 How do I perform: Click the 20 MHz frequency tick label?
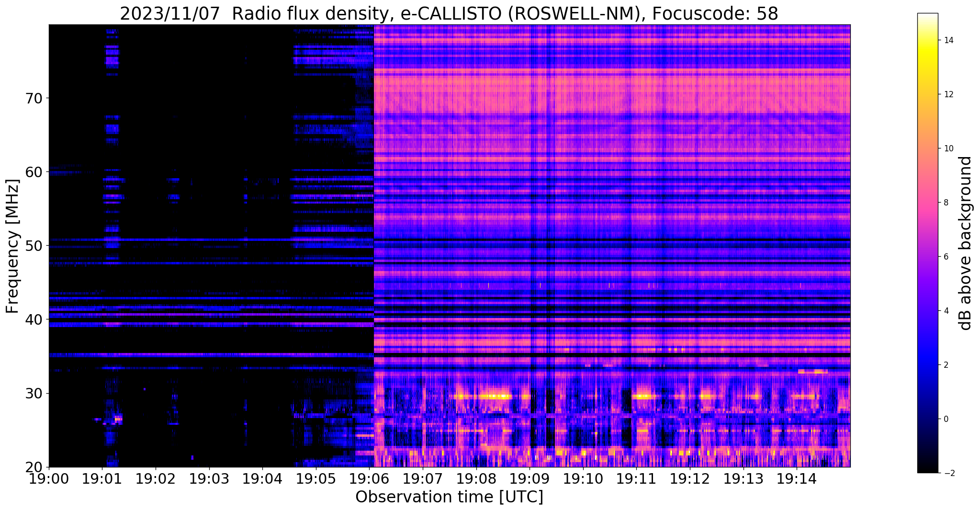point(34,467)
